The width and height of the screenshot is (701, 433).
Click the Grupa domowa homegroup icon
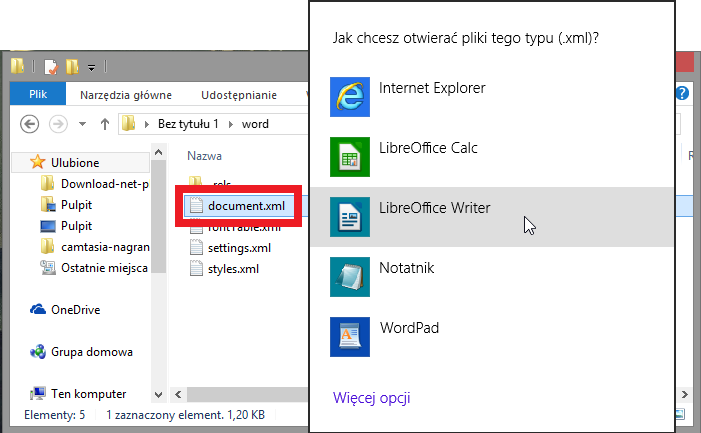[38, 352]
